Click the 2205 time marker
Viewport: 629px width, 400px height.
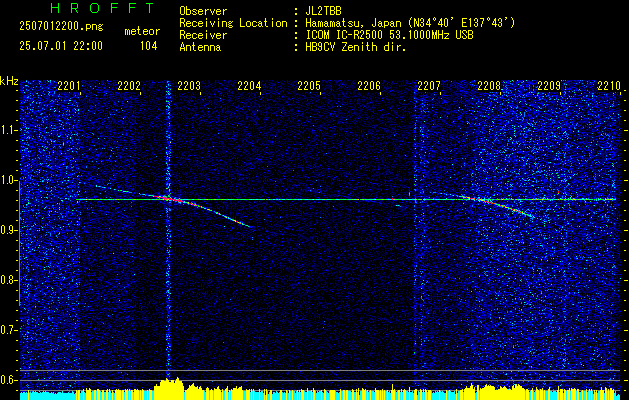309,86
